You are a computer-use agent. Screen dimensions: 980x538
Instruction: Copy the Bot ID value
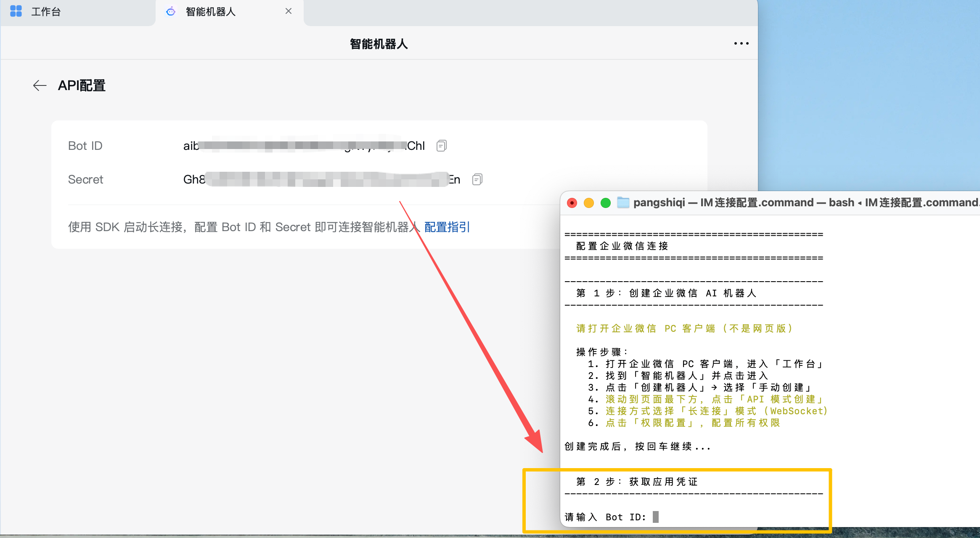(x=441, y=146)
